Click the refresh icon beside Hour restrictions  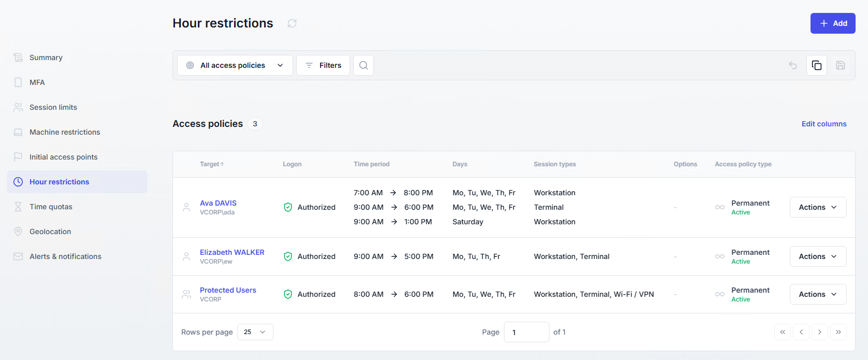coord(292,23)
